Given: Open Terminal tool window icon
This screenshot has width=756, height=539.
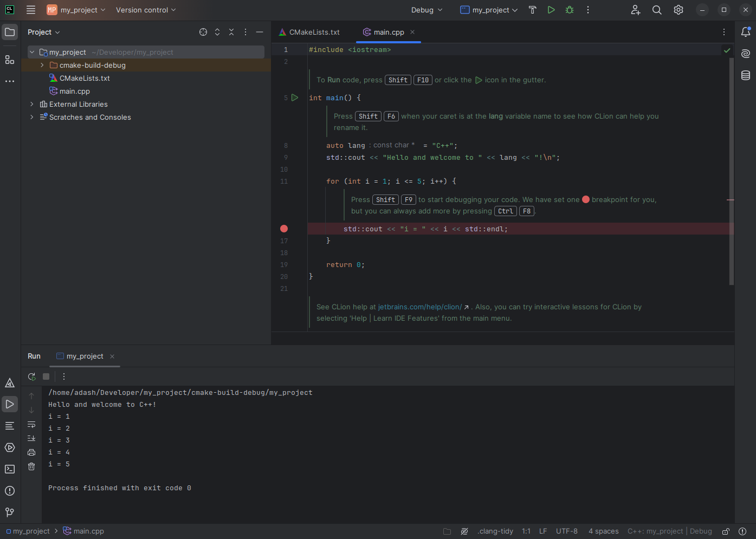Looking at the screenshot, I should tap(10, 469).
